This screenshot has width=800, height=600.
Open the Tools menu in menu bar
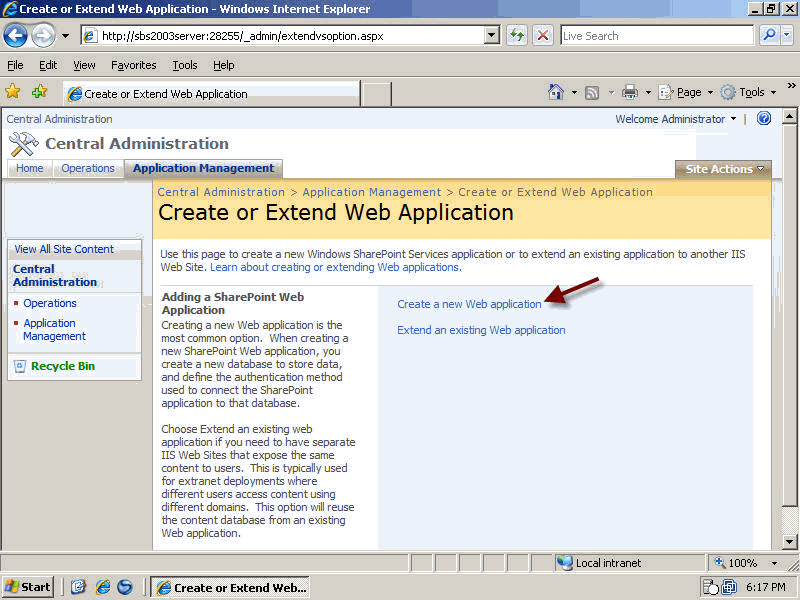[x=185, y=65]
